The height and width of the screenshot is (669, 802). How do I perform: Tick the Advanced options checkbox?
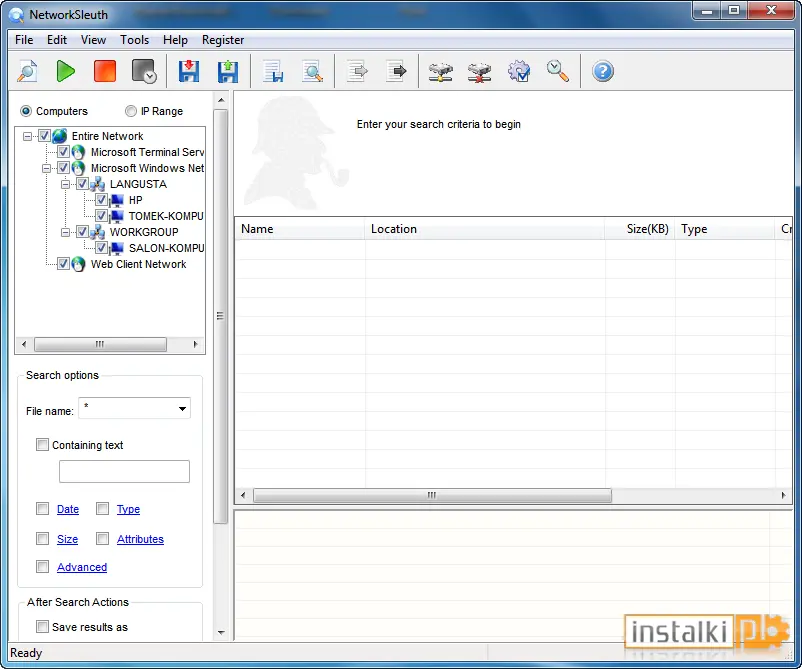pos(42,567)
